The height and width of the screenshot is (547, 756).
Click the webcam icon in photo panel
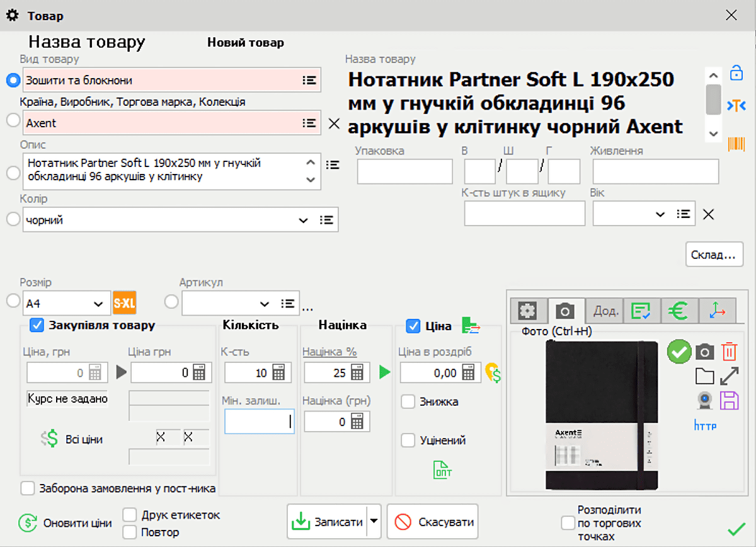[704, 401]
